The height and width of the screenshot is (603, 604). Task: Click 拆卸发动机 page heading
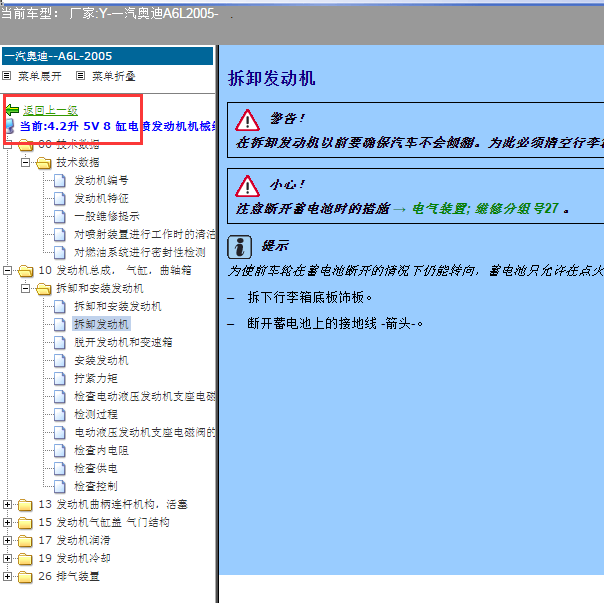click(x=272, y=78)
